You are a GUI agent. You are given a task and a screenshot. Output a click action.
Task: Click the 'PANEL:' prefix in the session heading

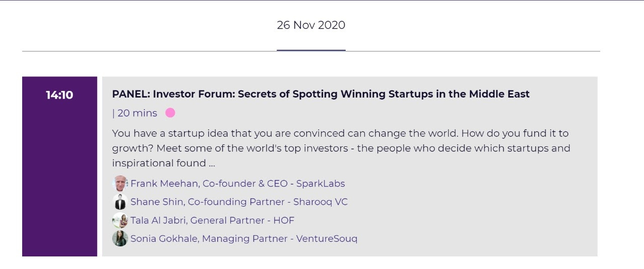(x=131, y=94)
